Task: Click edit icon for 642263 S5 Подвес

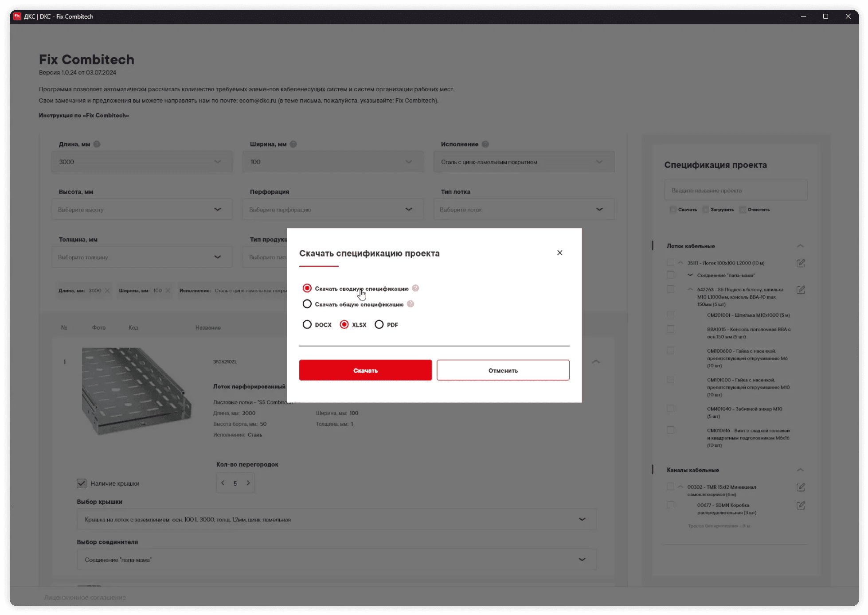Action: (801, 290)
